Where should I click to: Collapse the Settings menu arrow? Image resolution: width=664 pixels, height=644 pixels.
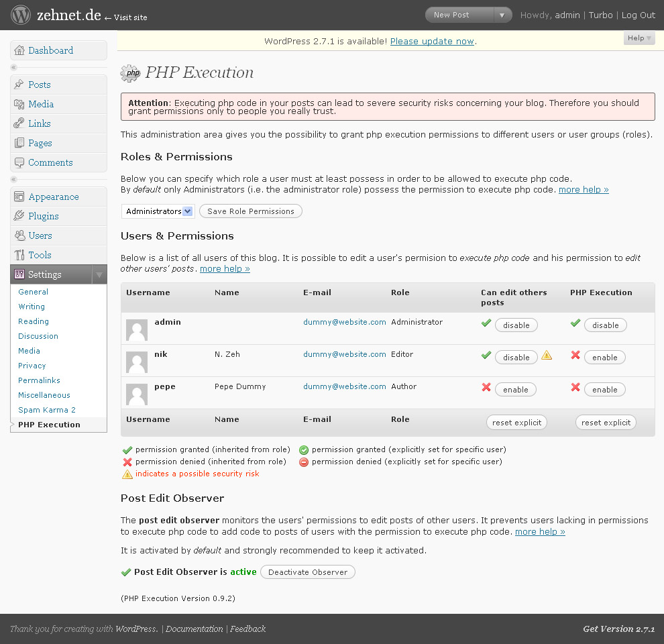click(99, 274)
